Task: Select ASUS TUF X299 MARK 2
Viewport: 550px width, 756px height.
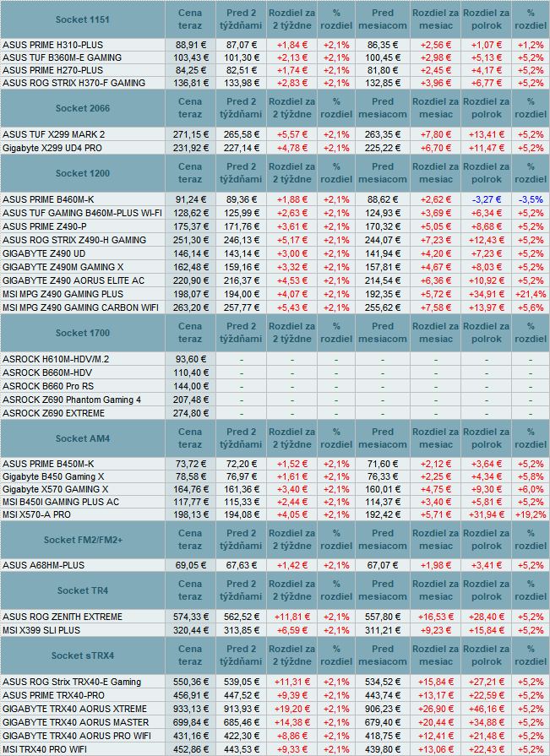Action: [53, 134]
